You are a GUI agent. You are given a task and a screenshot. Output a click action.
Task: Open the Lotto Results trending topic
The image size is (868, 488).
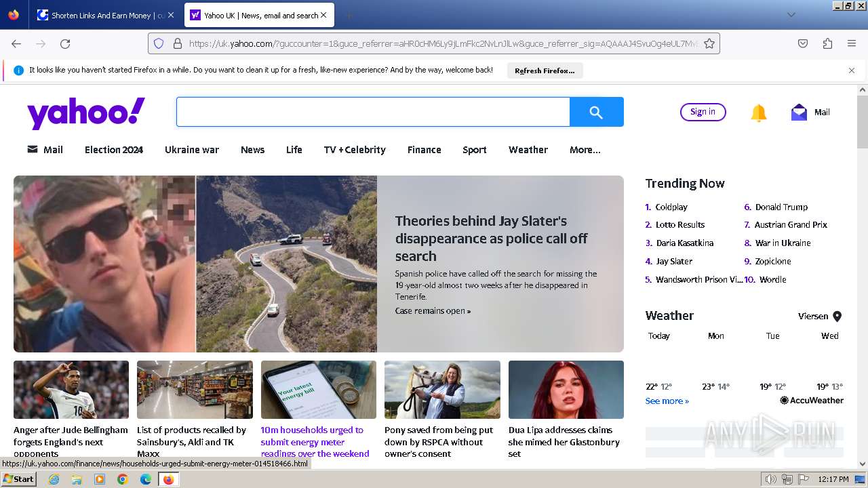tap(680, 224)
